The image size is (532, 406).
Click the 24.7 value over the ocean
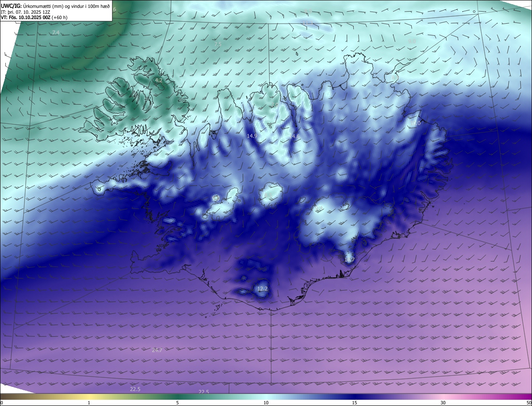click(x=157, y=350)
